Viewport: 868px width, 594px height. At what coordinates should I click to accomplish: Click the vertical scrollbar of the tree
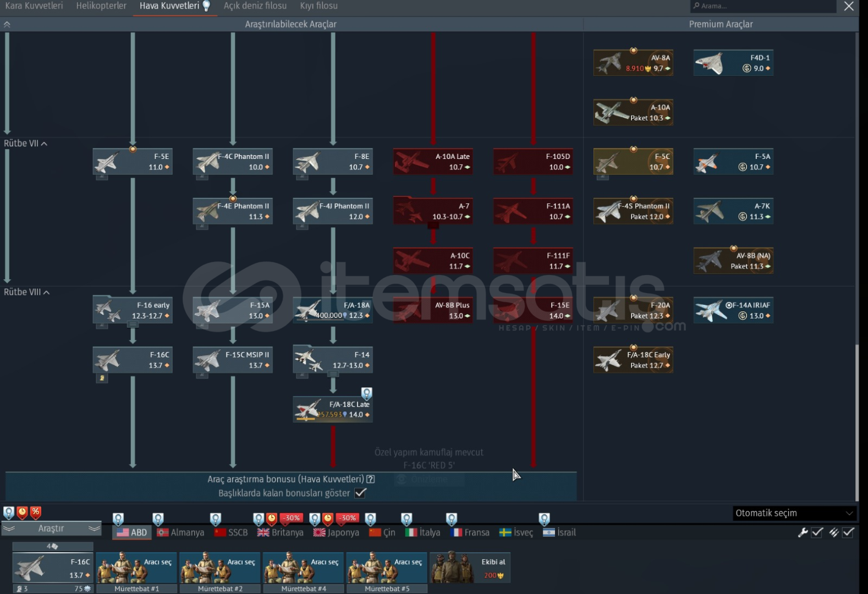[x=856, y=424]
